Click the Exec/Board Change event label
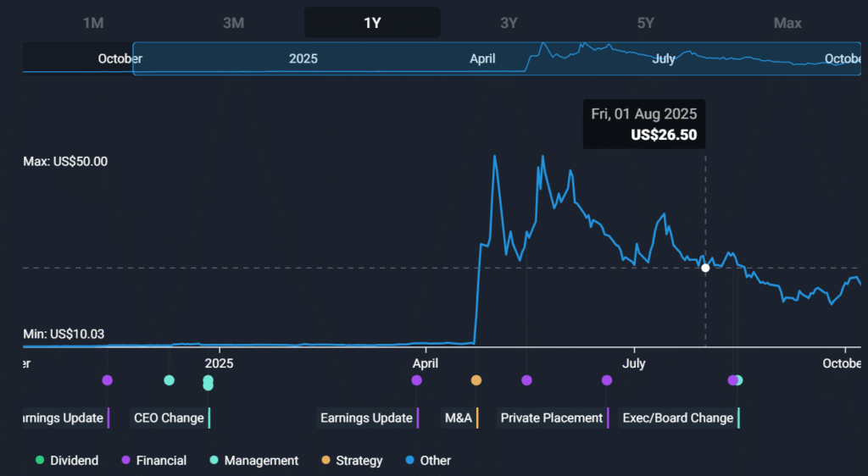The image size is (868, 476). (x=677, y=418)
